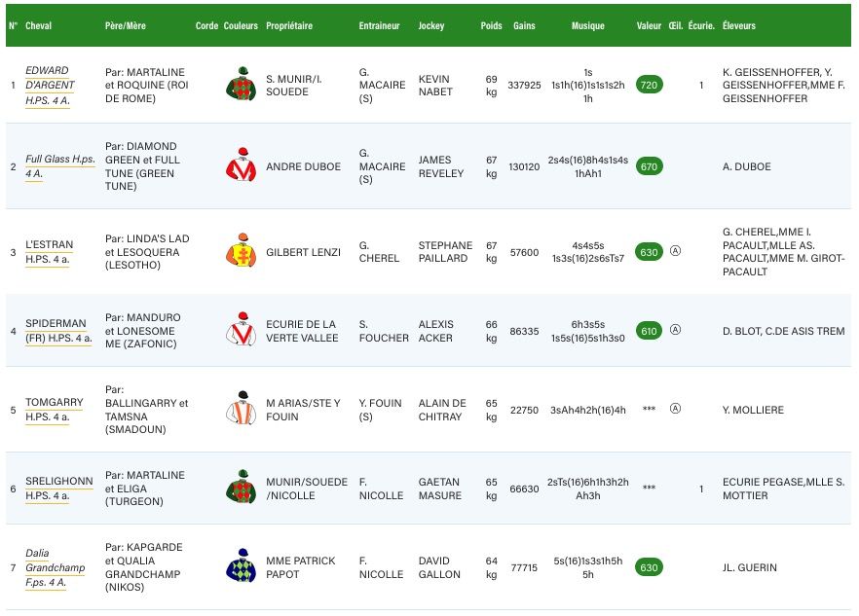Click the blinkers icon in L'Estran's row
Image resolution: width=859 pixels, height=616 pixels.
(675, 252)
